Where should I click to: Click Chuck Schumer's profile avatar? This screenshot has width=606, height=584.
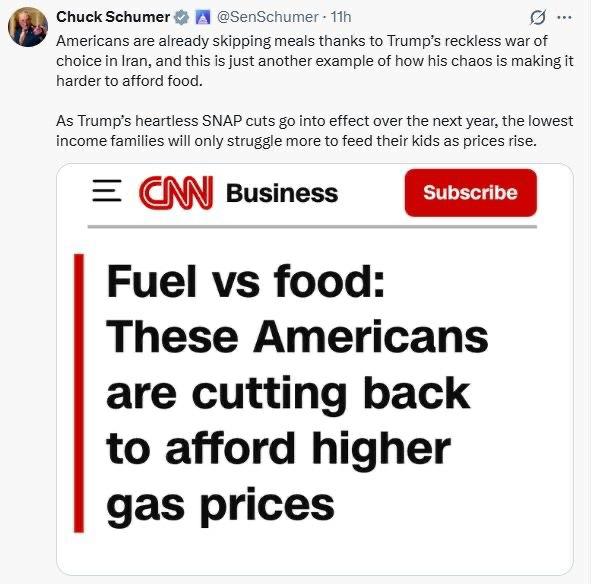pos(27,27)
